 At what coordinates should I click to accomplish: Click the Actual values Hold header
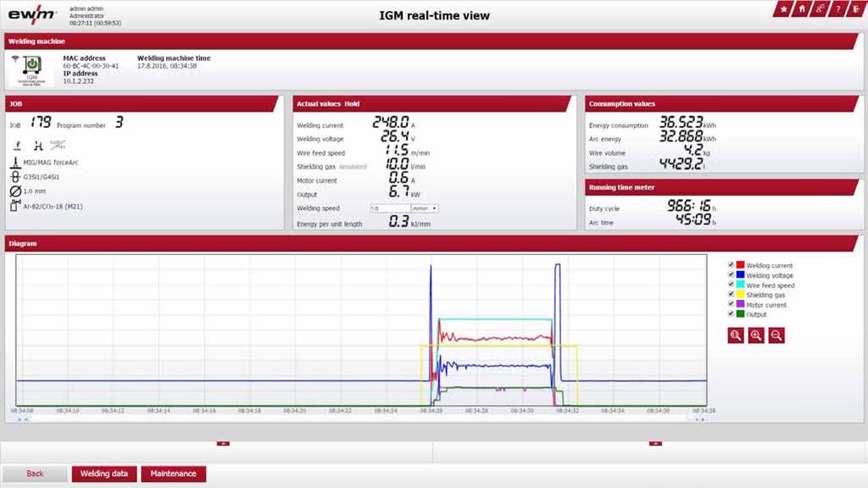pyautogui.click(x=431, y=103)
